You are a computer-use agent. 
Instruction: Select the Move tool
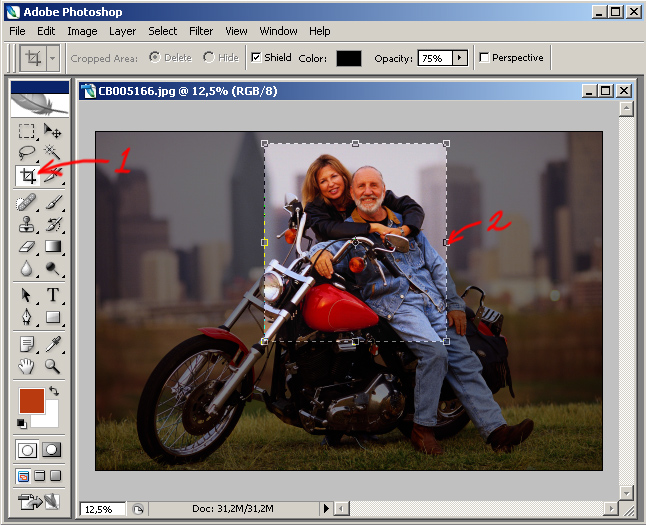tap(53, 131)
